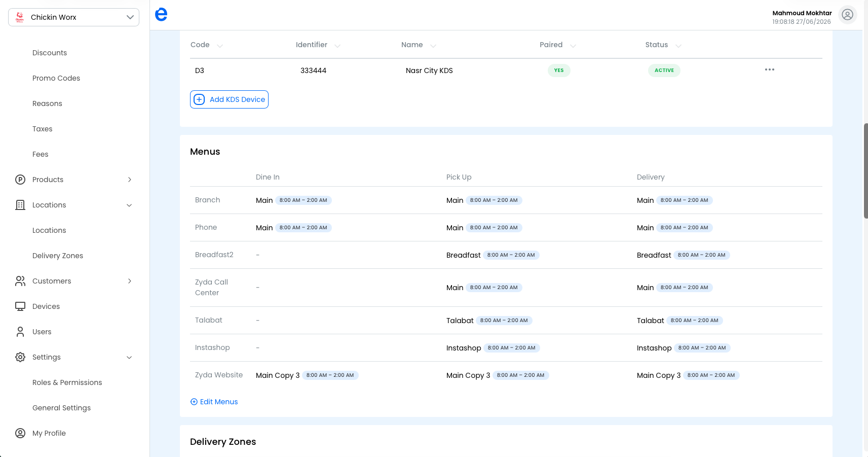Open Roles & Permissions settings
The image size is (868, 457).
67,382
